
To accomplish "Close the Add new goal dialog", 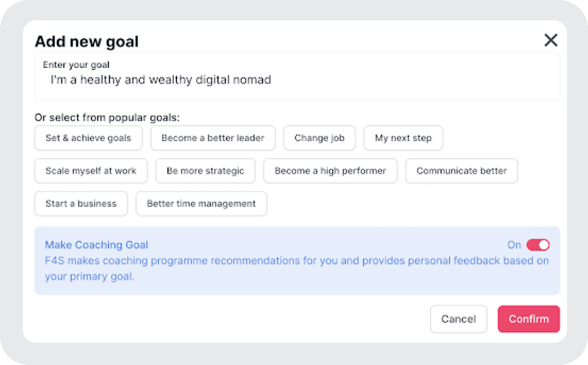I will click(x=551, y=40).
